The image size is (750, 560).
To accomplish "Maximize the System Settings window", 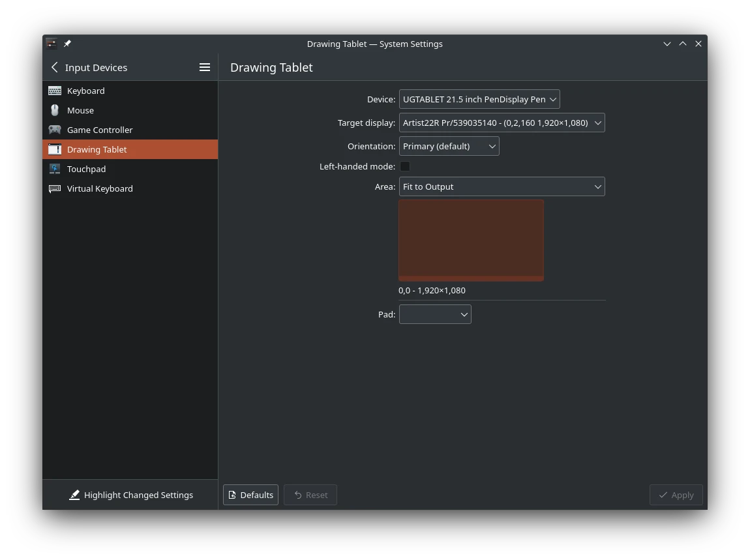I will click(x=683, y=44).
